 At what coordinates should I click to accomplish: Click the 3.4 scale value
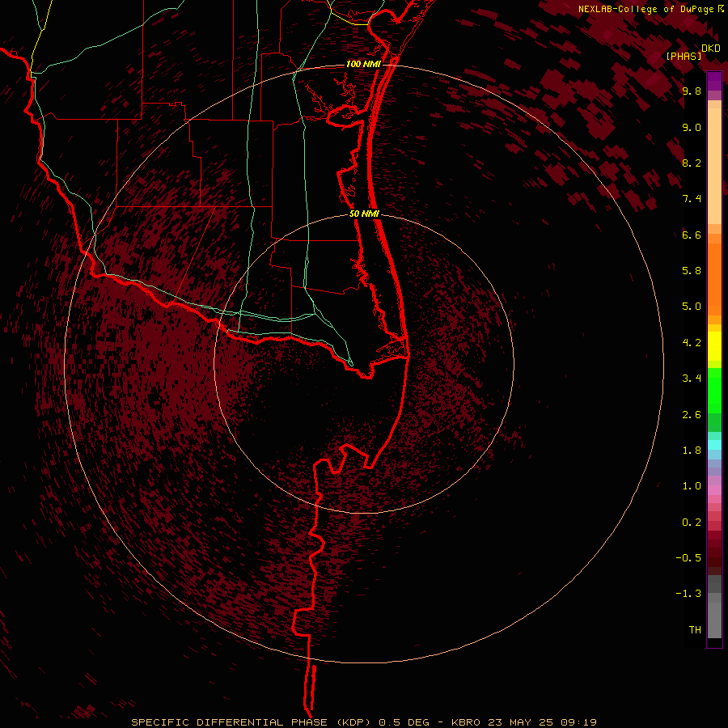(692, 379)
